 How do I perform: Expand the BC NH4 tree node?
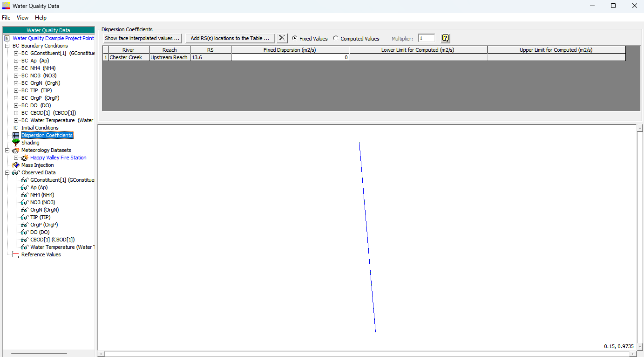(16, 68)
